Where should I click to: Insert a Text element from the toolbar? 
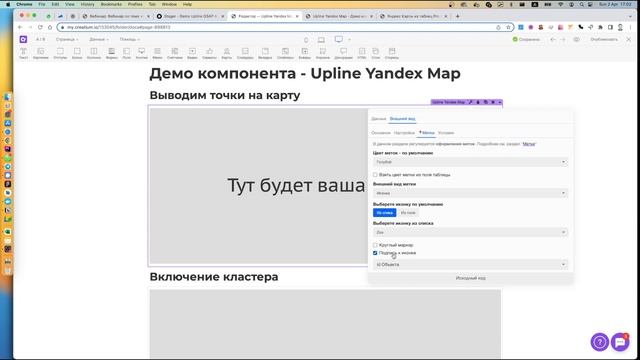click(x=23, y=53)
